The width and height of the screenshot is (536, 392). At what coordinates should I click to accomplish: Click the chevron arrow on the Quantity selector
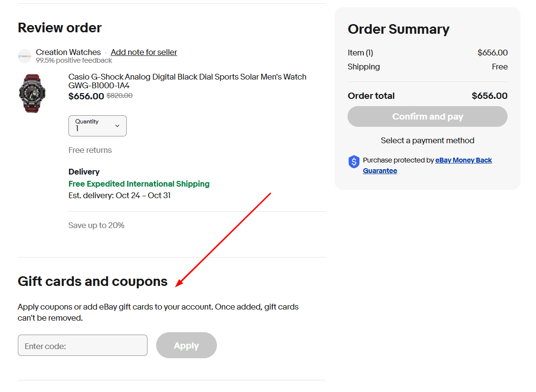click(117, 125)
